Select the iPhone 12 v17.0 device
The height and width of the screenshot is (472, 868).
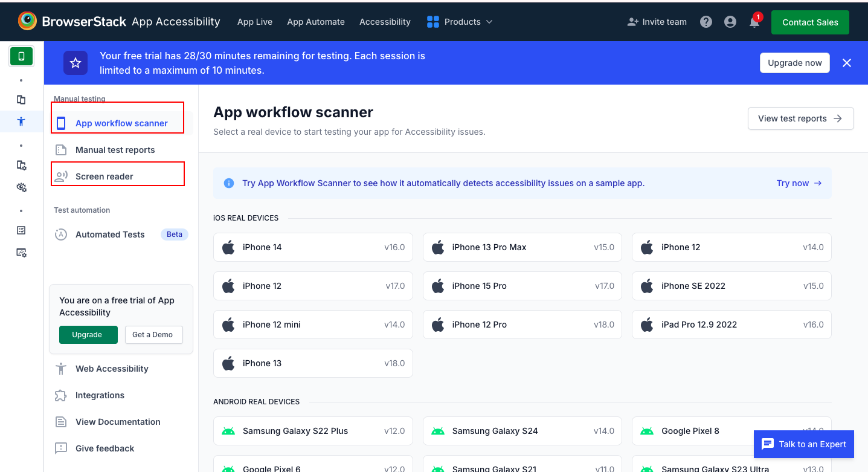click(313, 286)
